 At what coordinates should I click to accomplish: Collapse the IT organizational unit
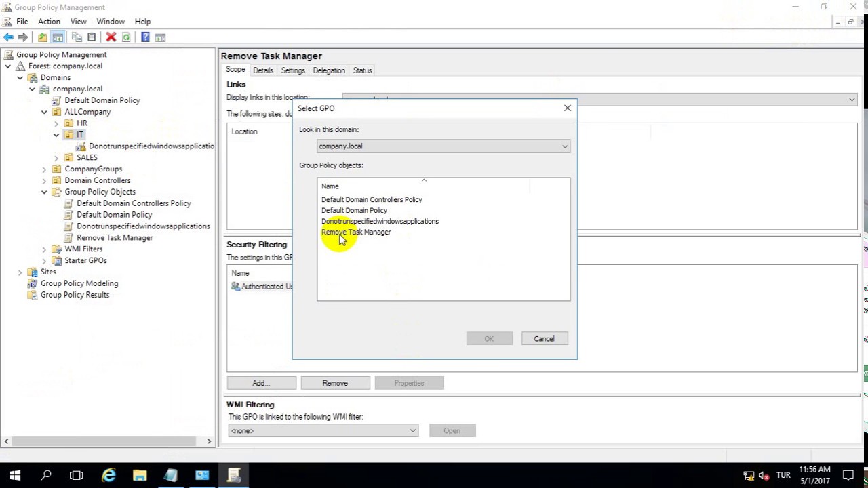(57, 135)
